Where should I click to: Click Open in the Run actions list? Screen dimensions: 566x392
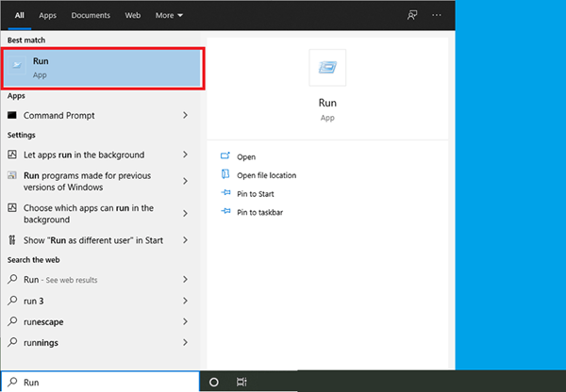pyautogui.click(x=246, y=156)
